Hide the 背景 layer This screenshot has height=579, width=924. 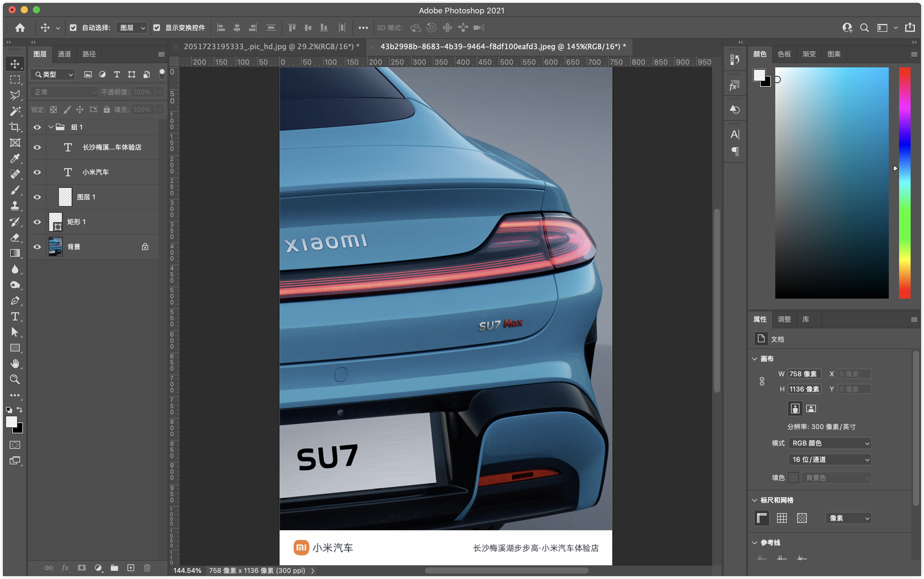[37, 247]
